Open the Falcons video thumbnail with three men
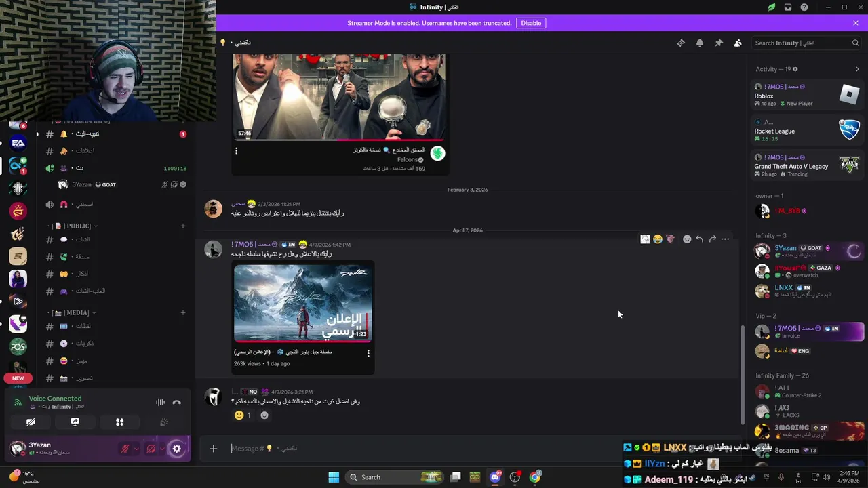The image size is (868, 488). point(339,97)
